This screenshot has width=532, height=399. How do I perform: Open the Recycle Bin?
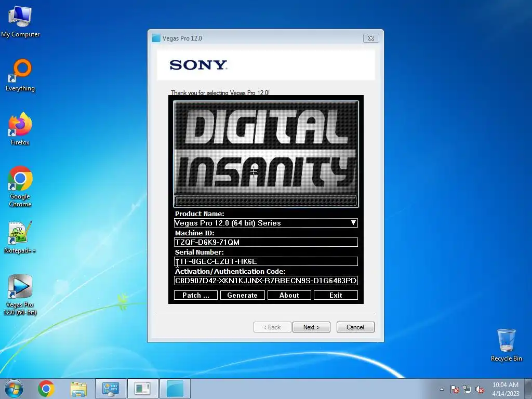tap(506, 345)
